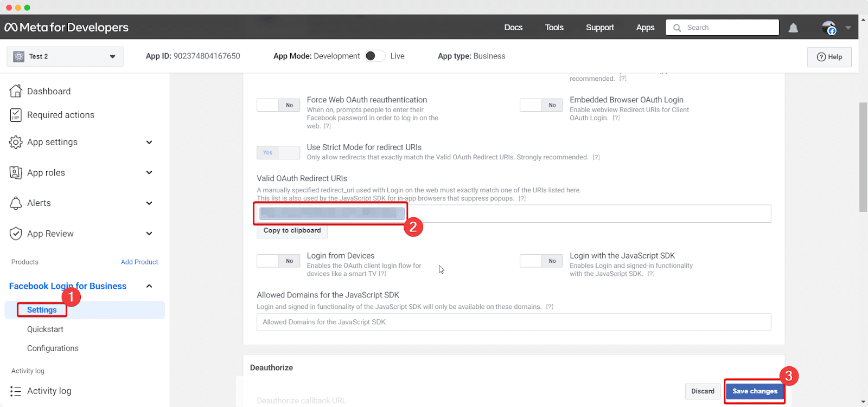Open help tooltip for Embedded Browser OAuth Login
This screenshot has height=407, width=868.
tap(616, 118)
